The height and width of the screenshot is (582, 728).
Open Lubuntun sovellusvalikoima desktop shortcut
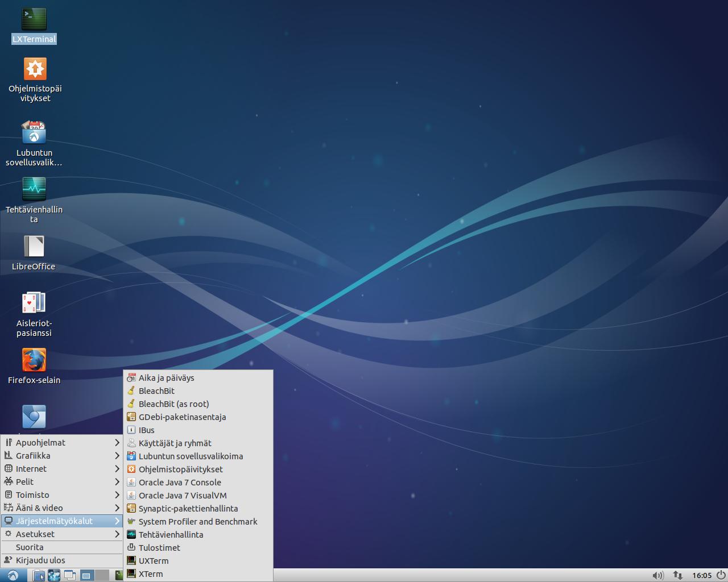coord(34,143)
